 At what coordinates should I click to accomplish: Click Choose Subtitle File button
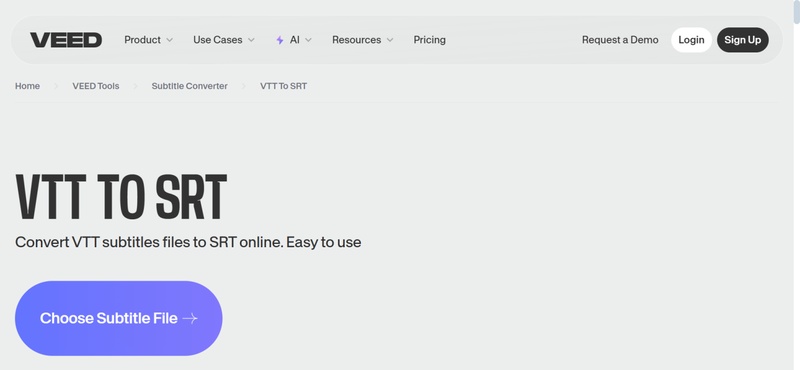click(118, 318)
